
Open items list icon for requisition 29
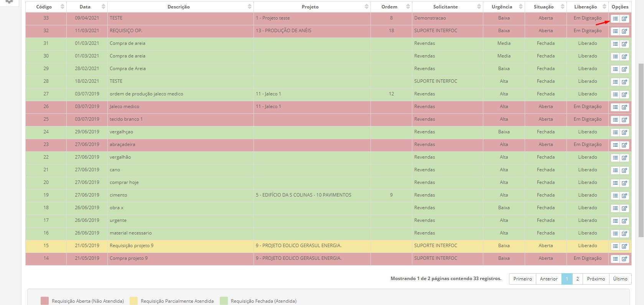615,69
